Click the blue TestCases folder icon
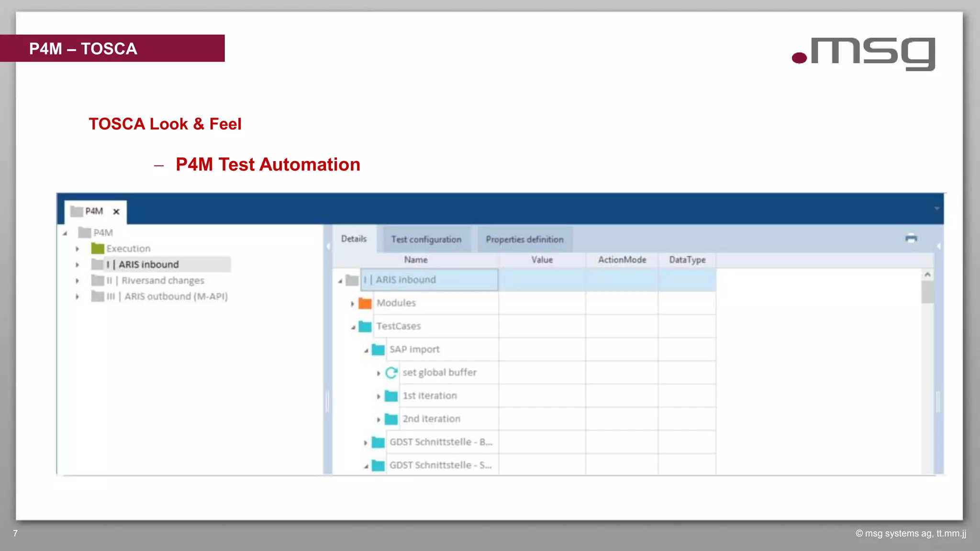Viewport: 980px width, 551px height. pos(365,326)
